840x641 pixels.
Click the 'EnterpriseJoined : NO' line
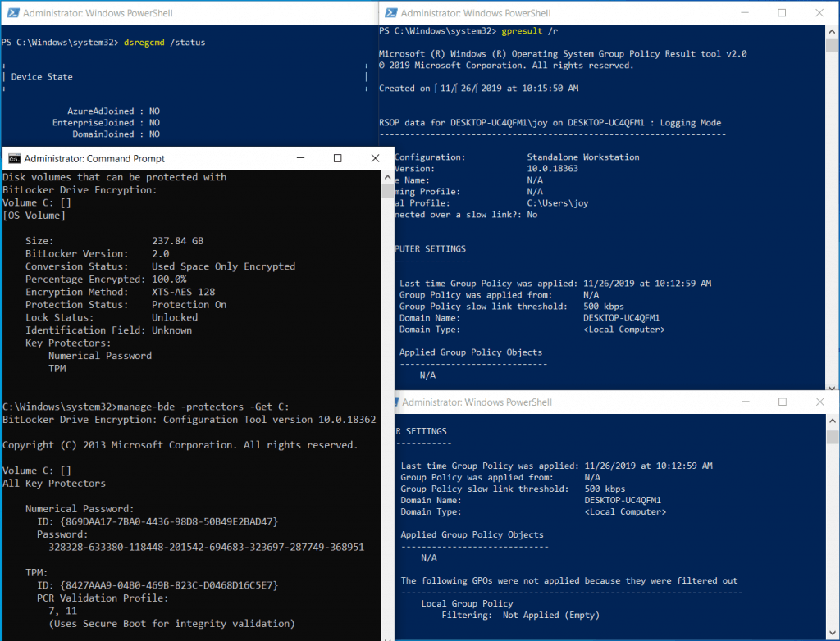(106, 123)
